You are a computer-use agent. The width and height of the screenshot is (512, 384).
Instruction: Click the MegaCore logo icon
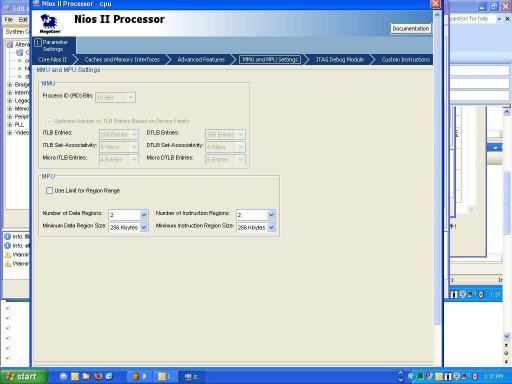pyautogui.click(x=50, y=23)
